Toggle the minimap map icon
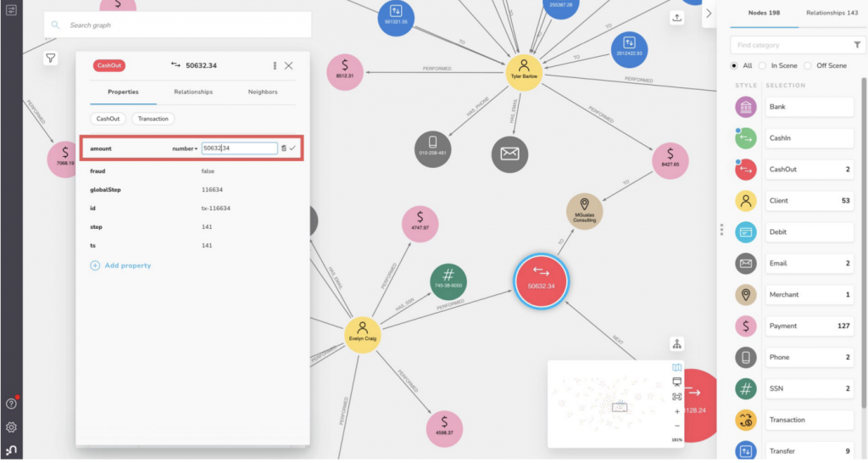Screen dimensions: 868x463 click(x=676, y=368)
